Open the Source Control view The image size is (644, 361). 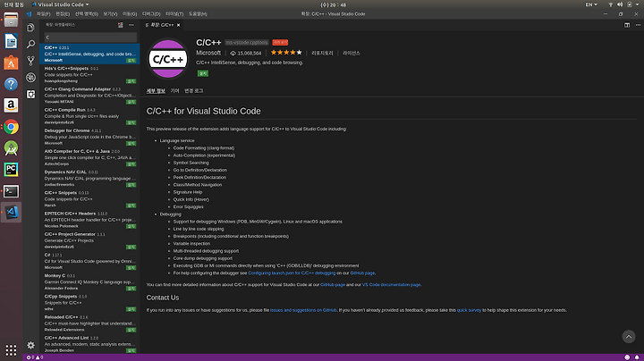tap(30, 61)
